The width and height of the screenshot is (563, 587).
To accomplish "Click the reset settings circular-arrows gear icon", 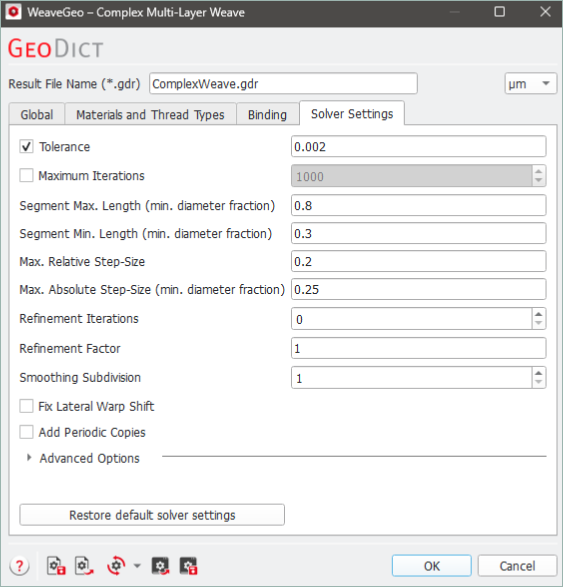I will coord(116,566).
